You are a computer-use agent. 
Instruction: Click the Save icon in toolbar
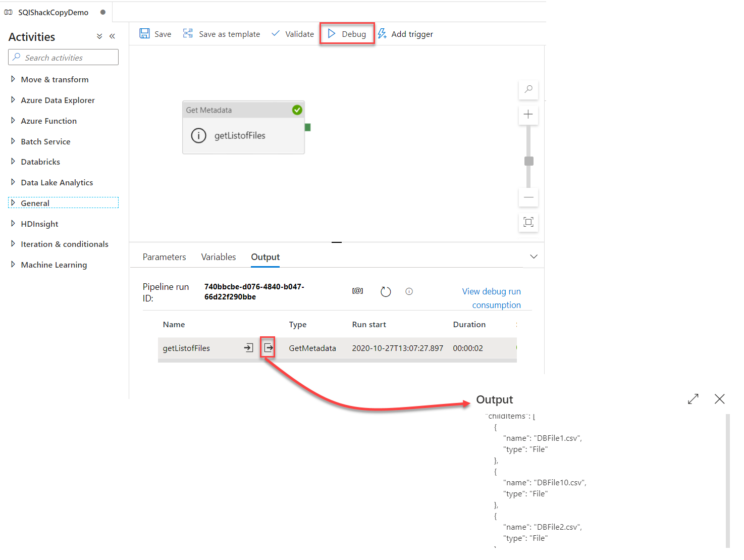coord(145,34)
